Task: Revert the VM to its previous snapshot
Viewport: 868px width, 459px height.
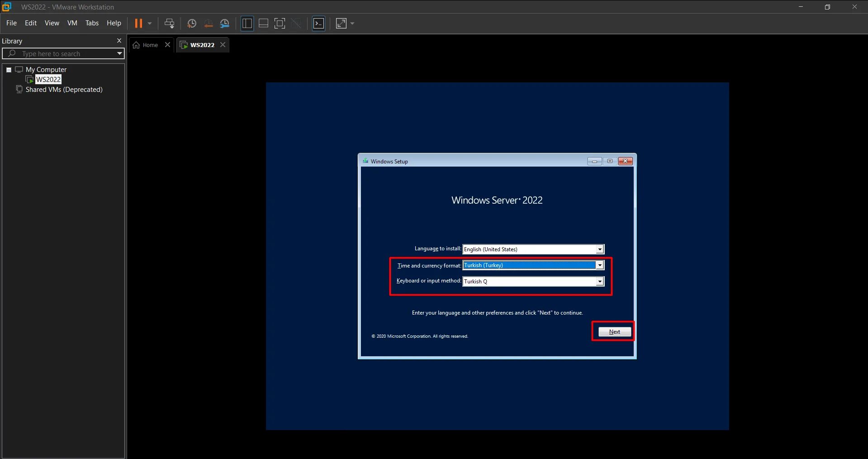Action: tap(209, 24)
